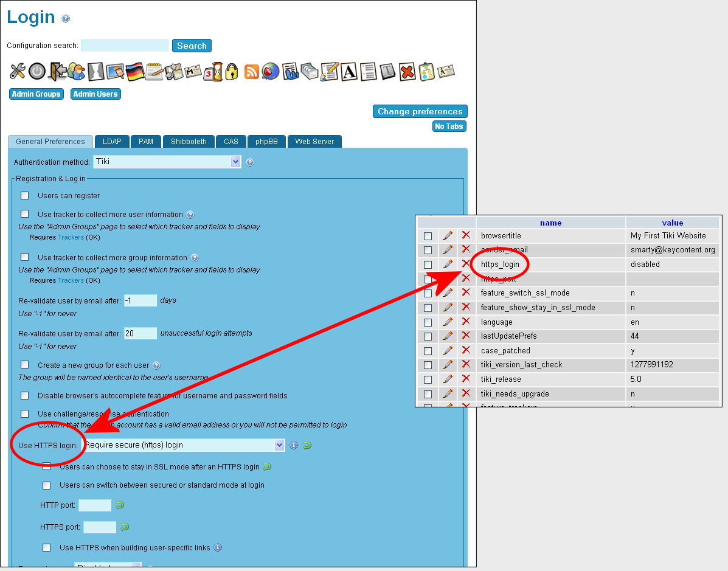The width and height of the screenshot is (728, 571).
Task: Click the pencil edit icon for browsertitle row
Action: pos(448,235)
